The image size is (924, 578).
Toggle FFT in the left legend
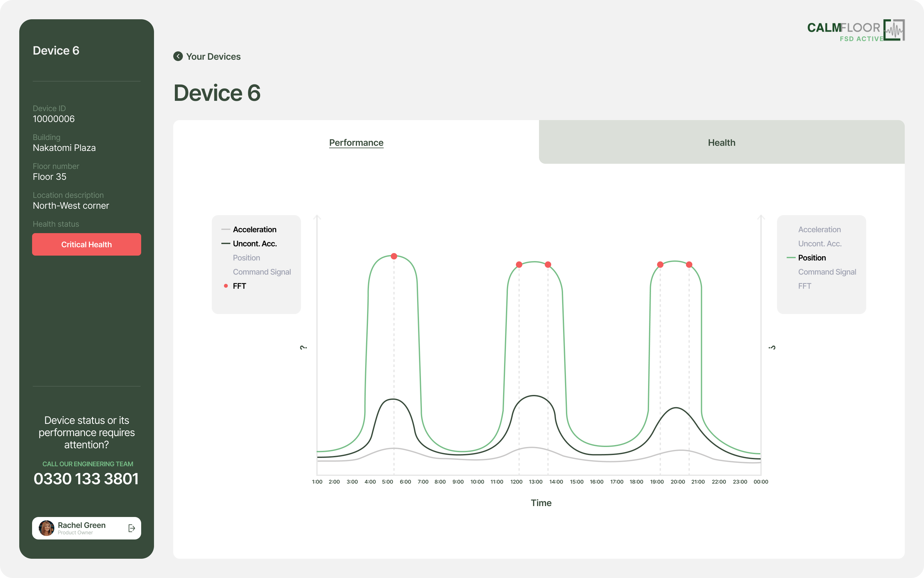(x=239, y=286)
